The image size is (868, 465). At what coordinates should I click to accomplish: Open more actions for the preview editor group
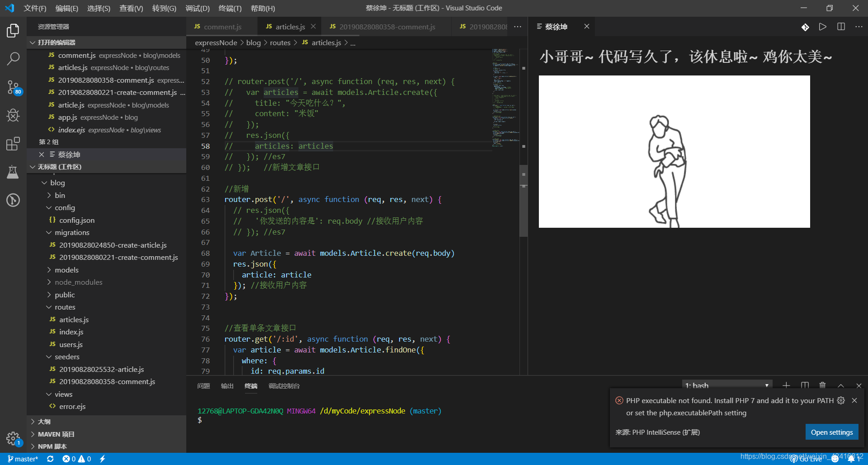(859, 27)
